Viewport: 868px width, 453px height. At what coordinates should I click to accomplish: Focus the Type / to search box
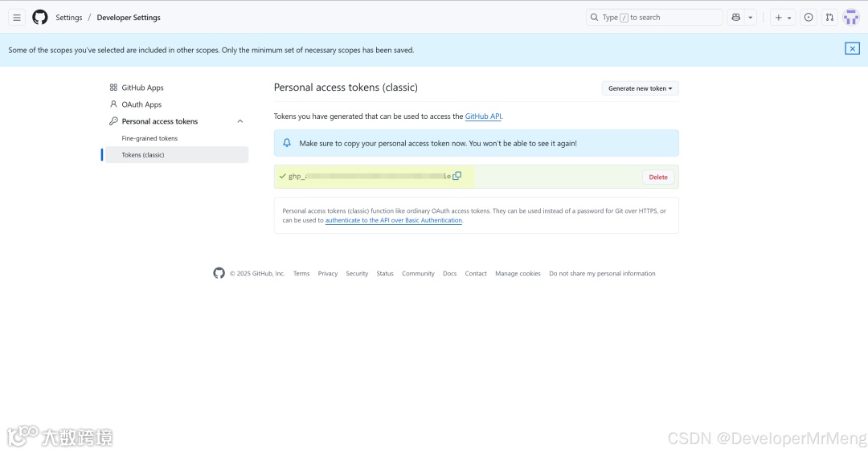[x=654, y=18]
